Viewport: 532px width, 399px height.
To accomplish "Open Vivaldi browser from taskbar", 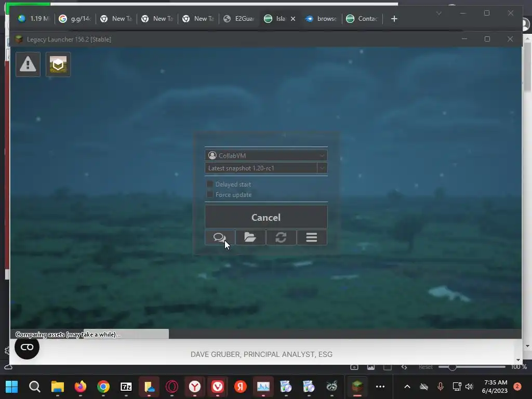I will (x=218, y=387).
